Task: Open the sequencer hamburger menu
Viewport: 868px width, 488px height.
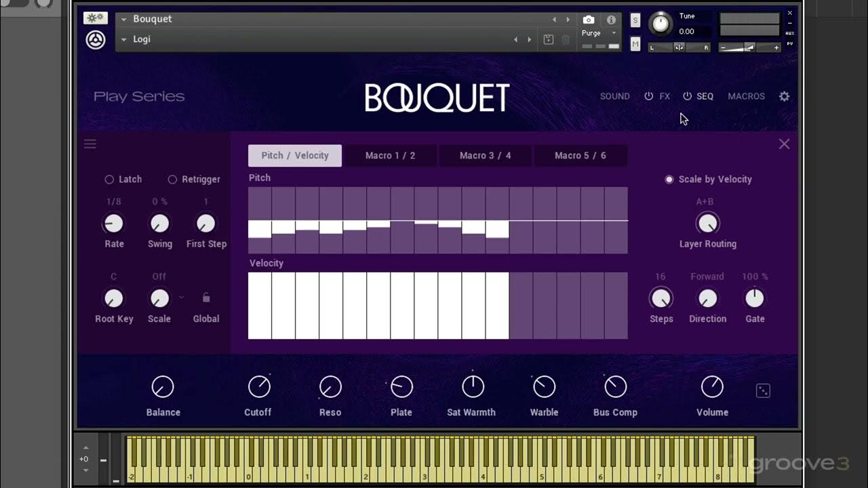Action: click(90, 144)
